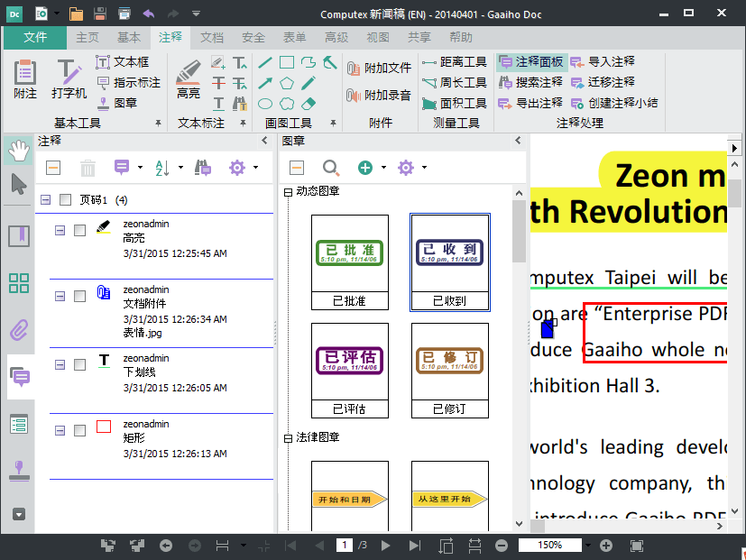
Task: Click the page number input field
Action: coord(345,546)
